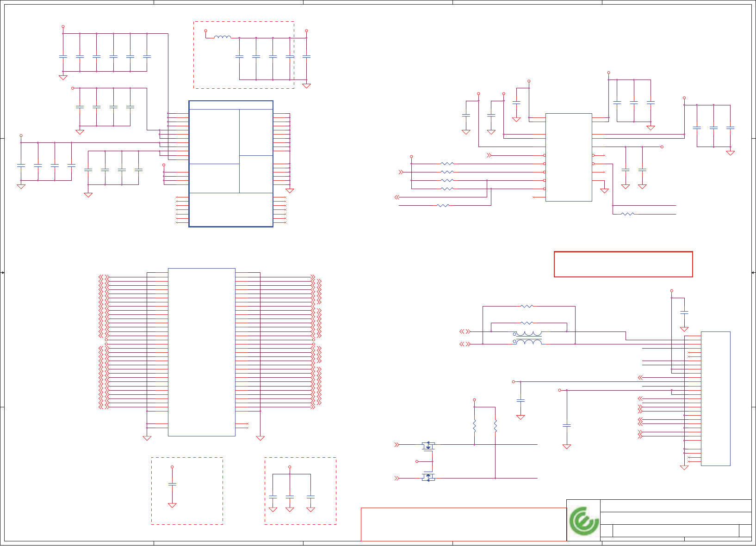Select the topmost of the four stacked horizontal resistors
This screenshot has height=546, width=756.
tap(447, 164)
